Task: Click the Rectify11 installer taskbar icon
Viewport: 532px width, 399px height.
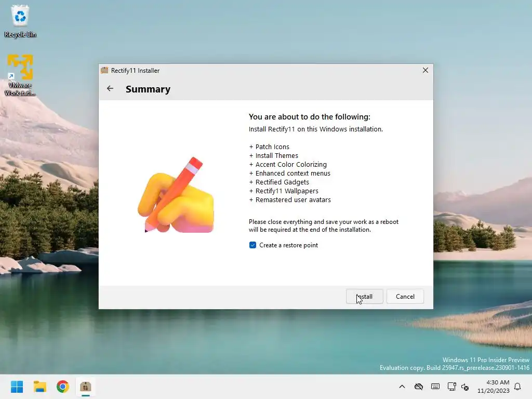Action: point(86,387)
